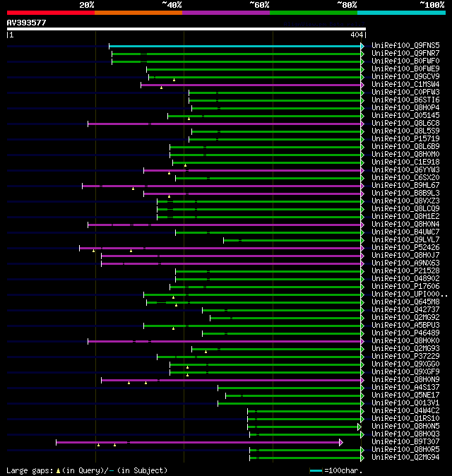This screenshot has height=476, width=452.
Task: Select the UniRef100_B0FWF0 label
Action: point(405,61)
